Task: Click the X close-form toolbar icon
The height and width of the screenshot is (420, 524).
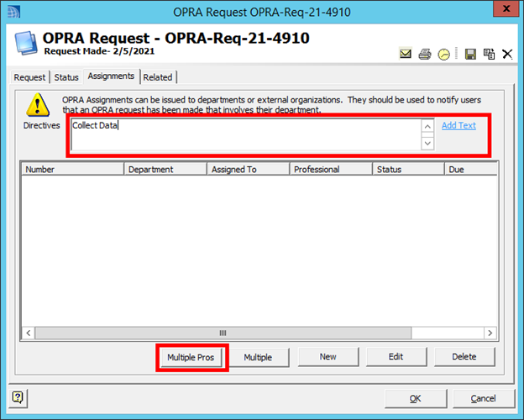Action: coord(507,54)
